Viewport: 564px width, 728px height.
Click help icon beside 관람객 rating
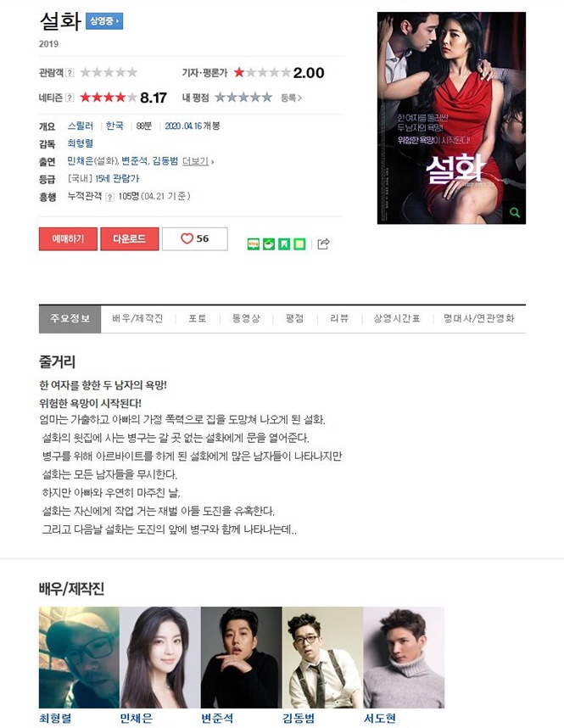[x=70, y=72]
